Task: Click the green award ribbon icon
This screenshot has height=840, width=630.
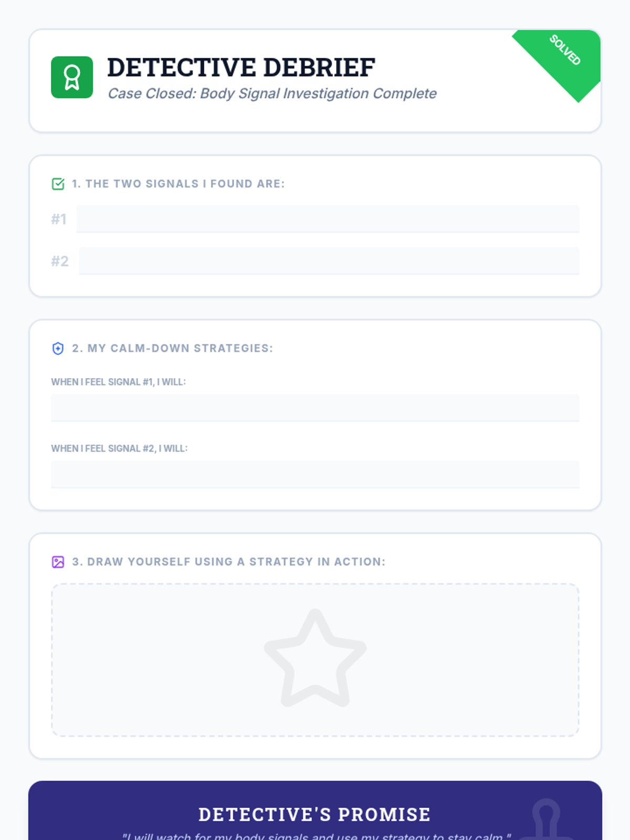Action: point(72,78)
